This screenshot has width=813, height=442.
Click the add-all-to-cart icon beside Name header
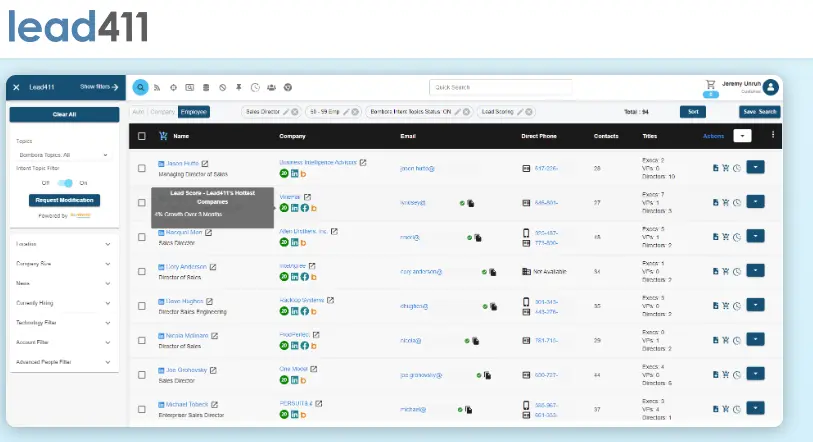[x=163, y=136]
